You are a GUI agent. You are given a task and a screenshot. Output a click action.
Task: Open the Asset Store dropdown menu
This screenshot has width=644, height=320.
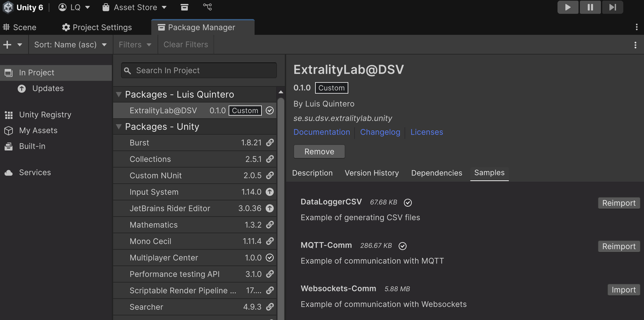tap(135, 7)
